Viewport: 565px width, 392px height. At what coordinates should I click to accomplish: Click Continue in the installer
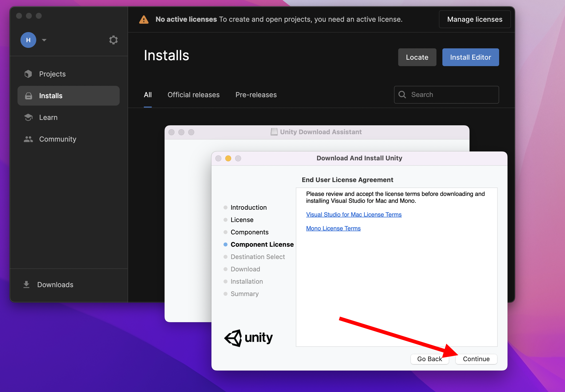click(476, 359)
